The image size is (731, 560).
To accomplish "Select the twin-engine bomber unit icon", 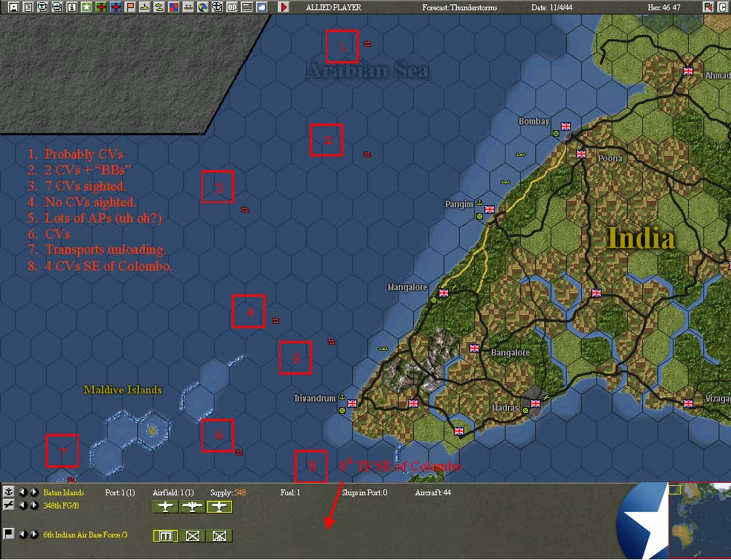I will point(193,507).
